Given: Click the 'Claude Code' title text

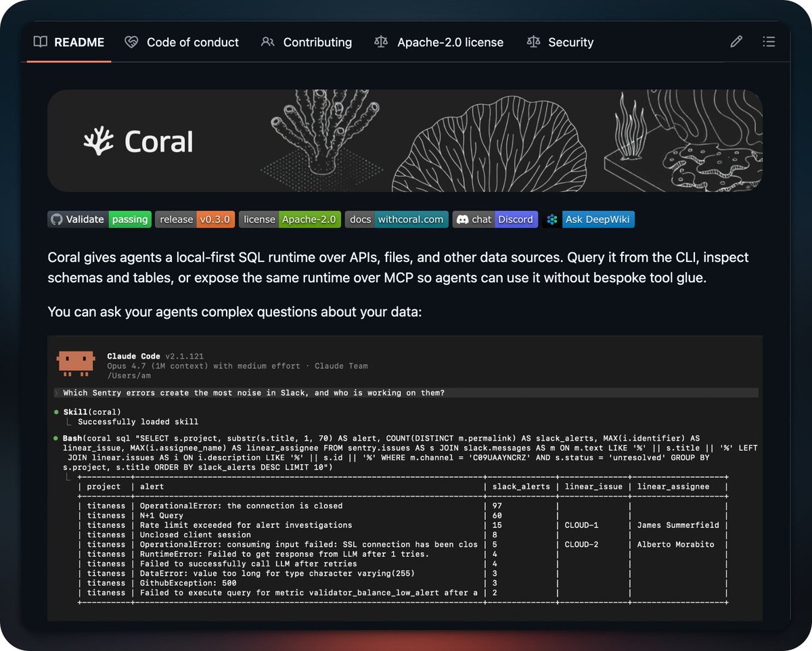Looking at the screenshot, I should click(x=134, y=356).
